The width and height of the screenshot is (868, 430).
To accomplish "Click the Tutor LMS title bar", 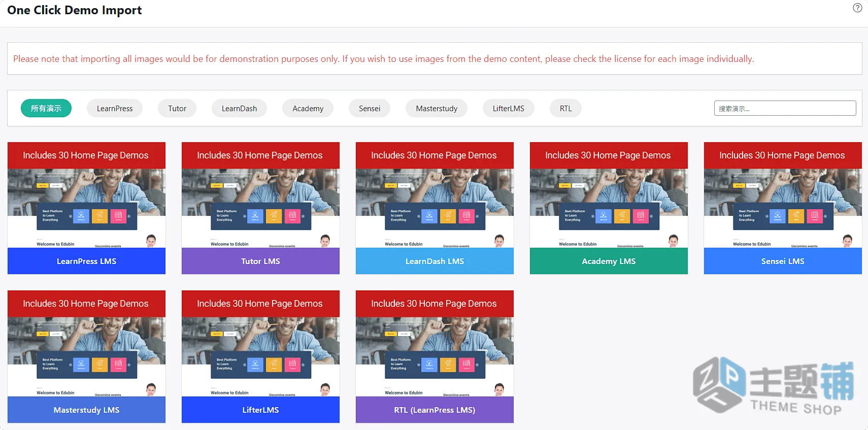I will (260, 261).
